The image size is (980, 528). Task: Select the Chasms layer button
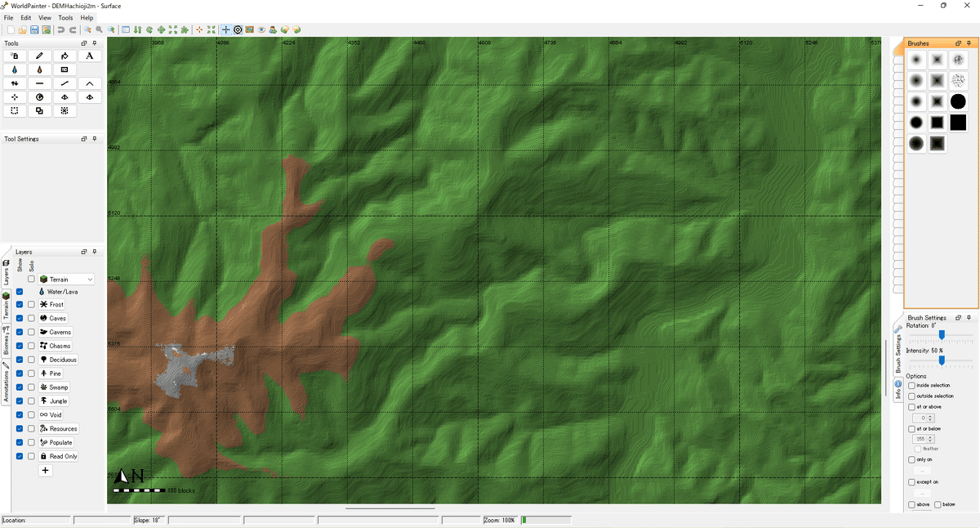pos(55,346)
